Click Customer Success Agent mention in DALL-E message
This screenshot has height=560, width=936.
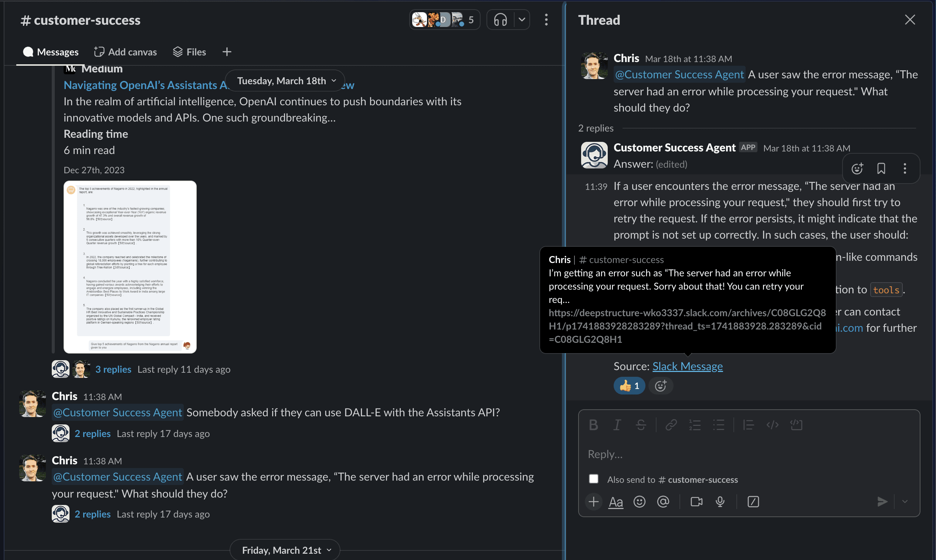click(118, 413)
